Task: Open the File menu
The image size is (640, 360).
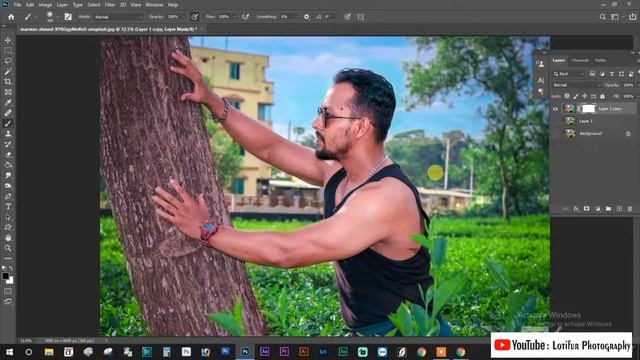Action: click(18, 5)
